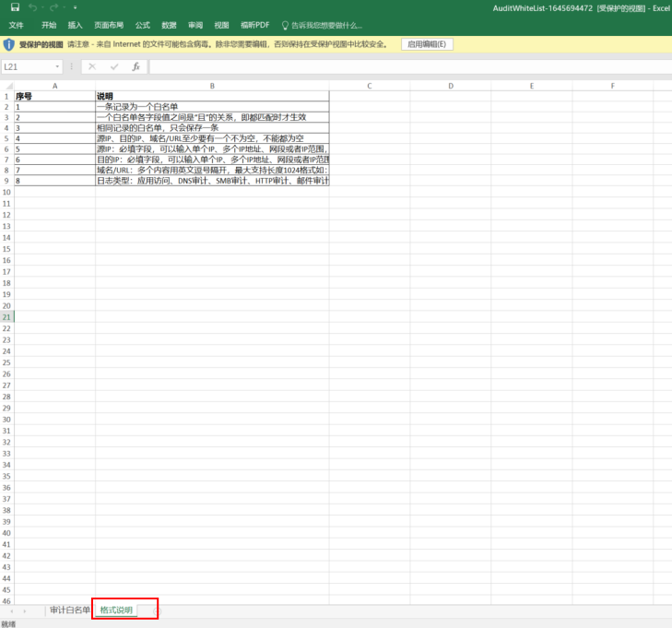Expand the Name Box dropdown arrow

[57, 66]
